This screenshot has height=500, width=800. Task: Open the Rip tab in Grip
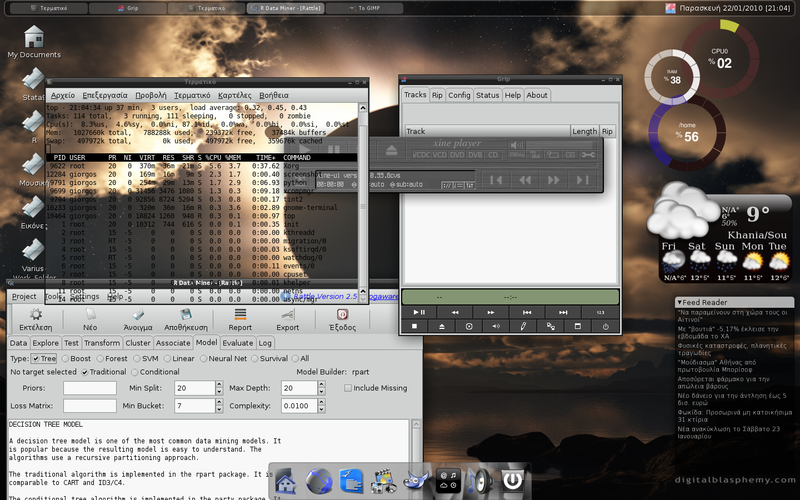pyautogui.click(x=437, y=95)
